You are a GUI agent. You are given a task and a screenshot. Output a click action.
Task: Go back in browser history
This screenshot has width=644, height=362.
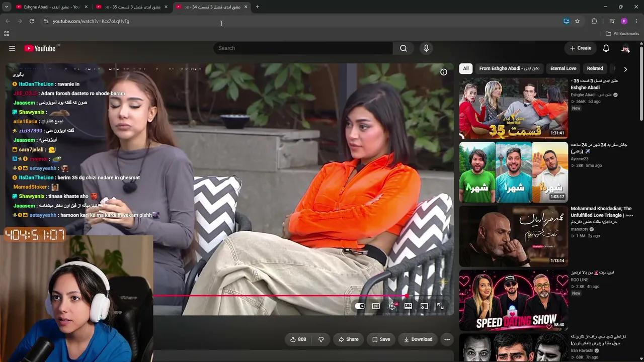coord(8,21)
